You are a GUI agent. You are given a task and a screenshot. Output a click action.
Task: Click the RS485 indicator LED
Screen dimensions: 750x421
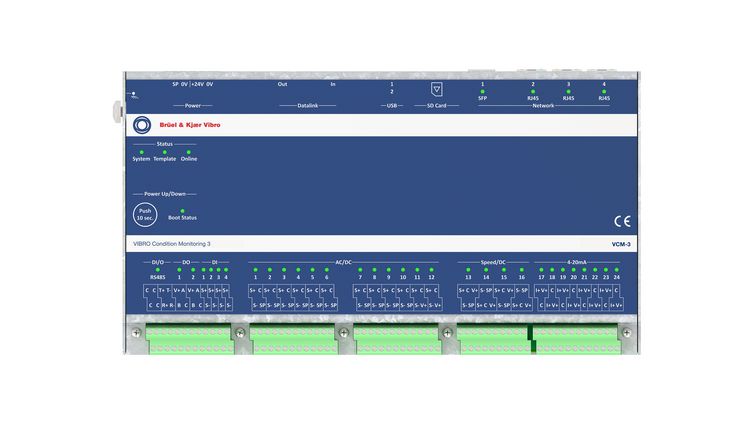(x=158, y=270)
